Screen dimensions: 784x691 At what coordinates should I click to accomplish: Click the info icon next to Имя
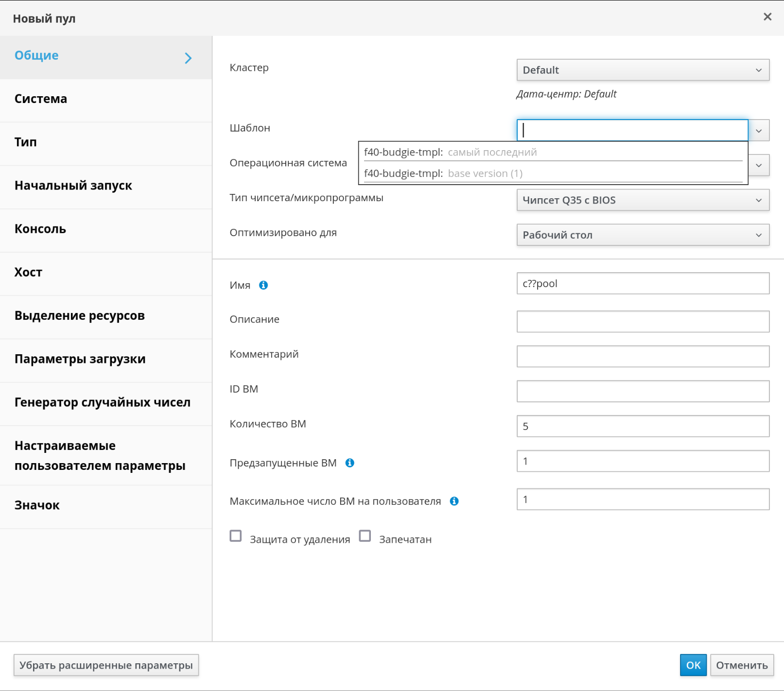[263, 285]
